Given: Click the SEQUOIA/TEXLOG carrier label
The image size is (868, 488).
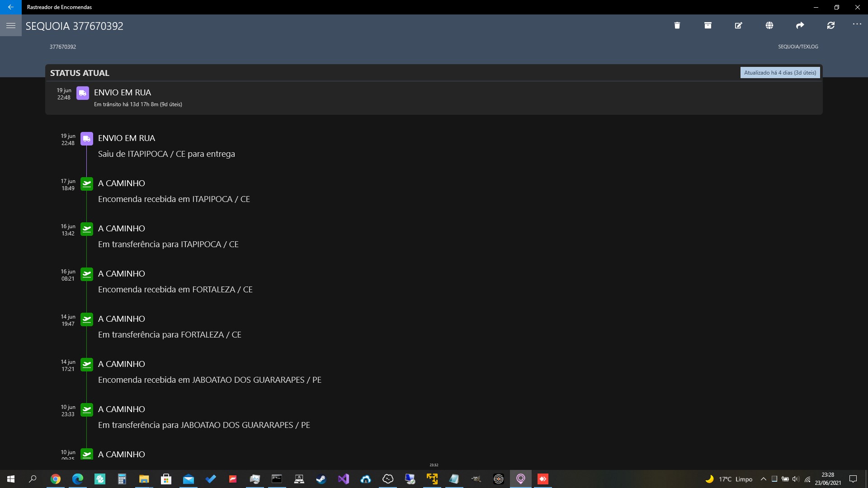Looking at the screenshot, I should 798,47.
